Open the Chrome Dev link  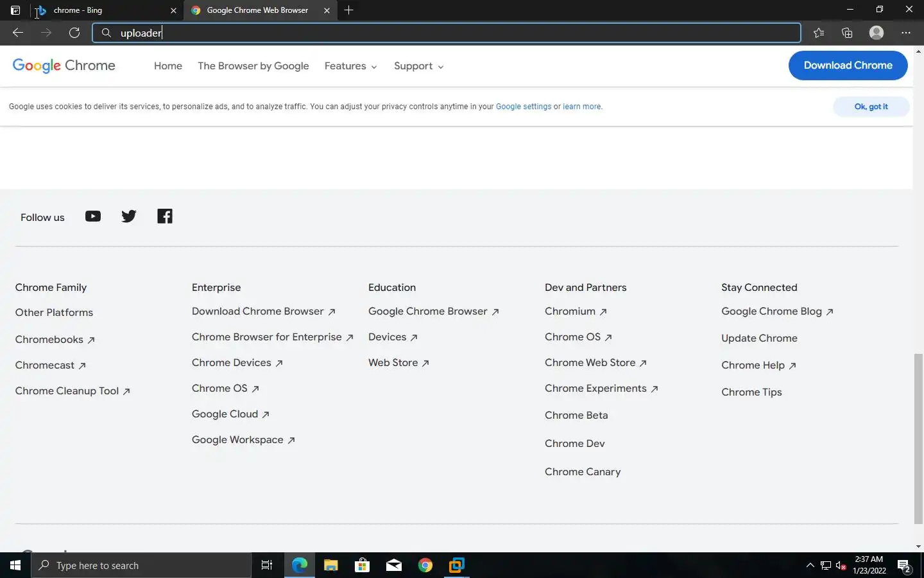575,444
